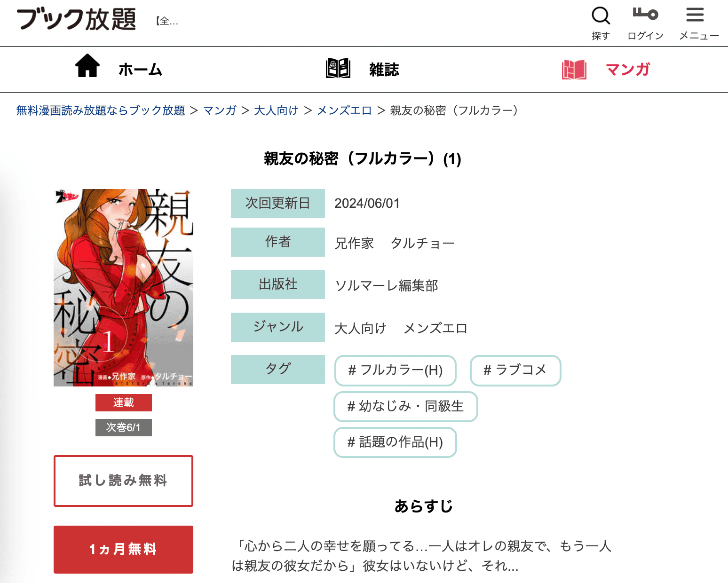Switch to the 雑誌 tab
728x583 pixels.
pyautogui.click(x=384, y=70)
